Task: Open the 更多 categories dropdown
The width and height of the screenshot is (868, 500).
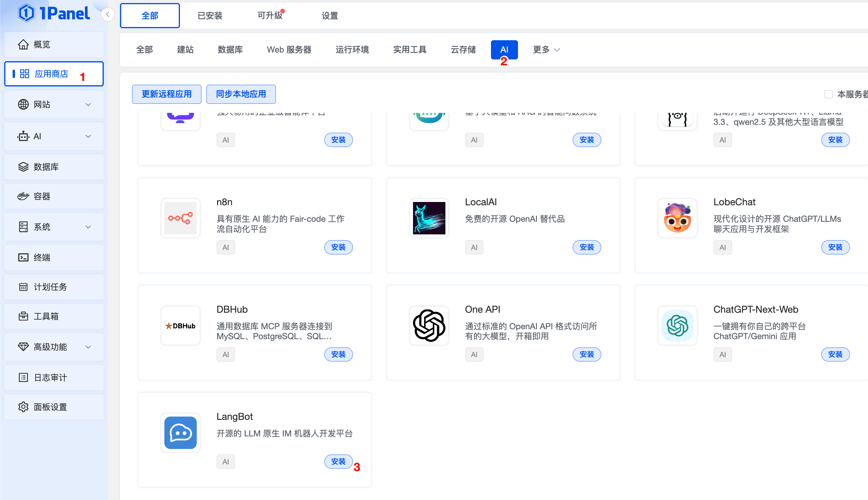Action: (546, 50)
